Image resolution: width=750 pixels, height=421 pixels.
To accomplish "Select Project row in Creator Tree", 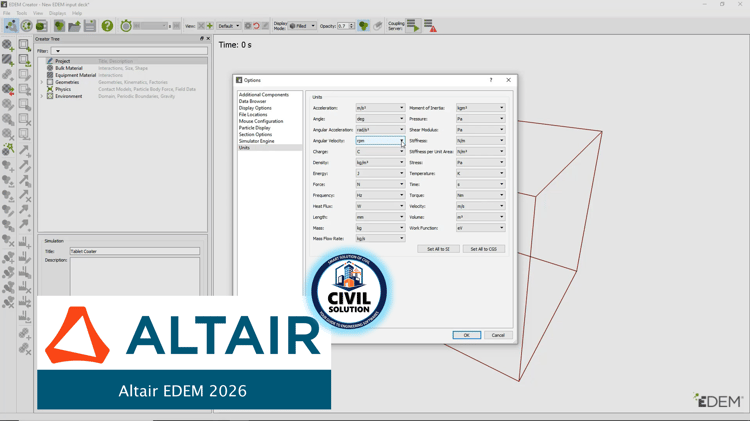I will [x=122, y=61].
